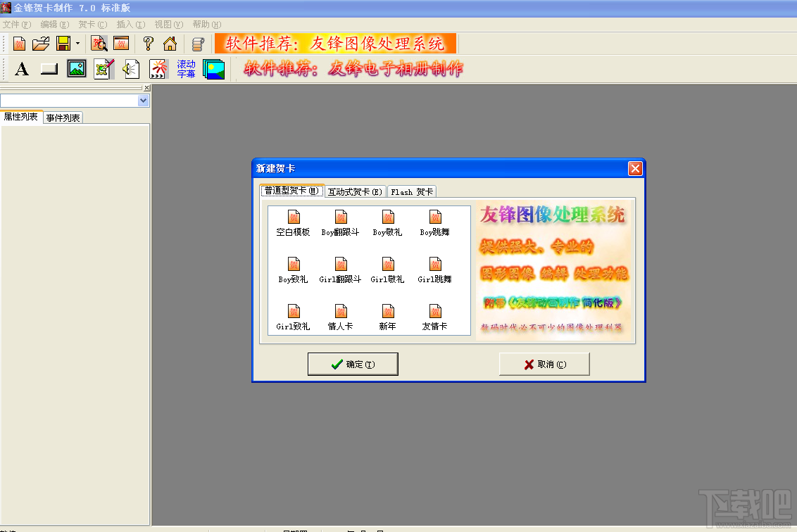The height and width of the screenshot is (532, 797).
Task: Click the yellow floppy disk save icon
Action: (63, 44)
